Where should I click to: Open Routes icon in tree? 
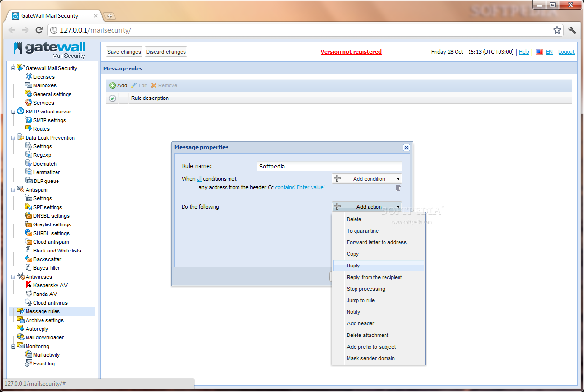[28, 129]
